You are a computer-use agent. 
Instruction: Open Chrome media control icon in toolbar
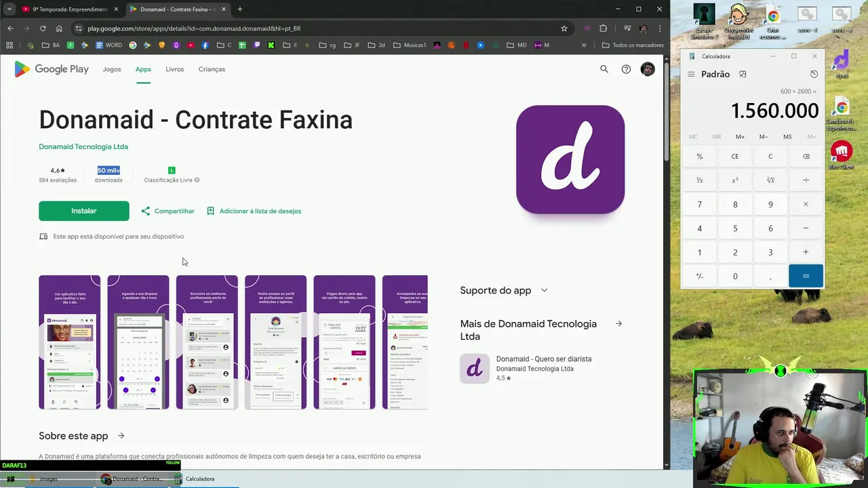(x=627, y=28)
